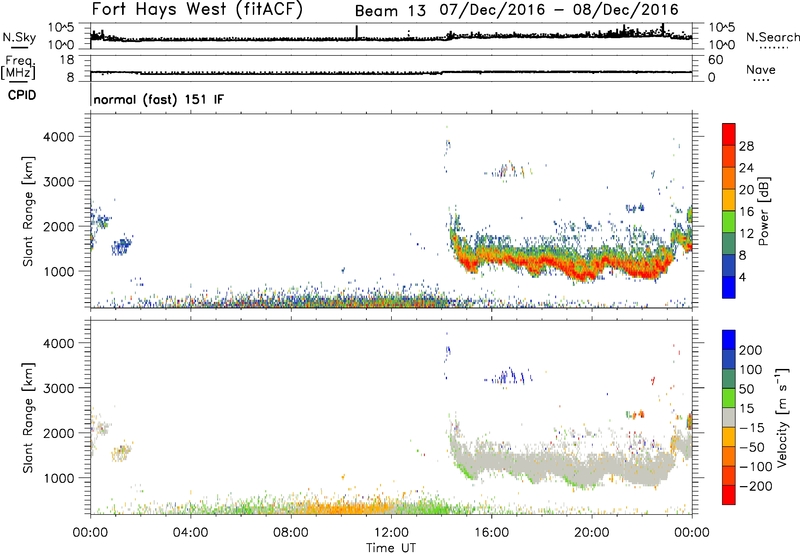Click the 04:00 time tick label

pyautogui.click(x=190, y=533)
